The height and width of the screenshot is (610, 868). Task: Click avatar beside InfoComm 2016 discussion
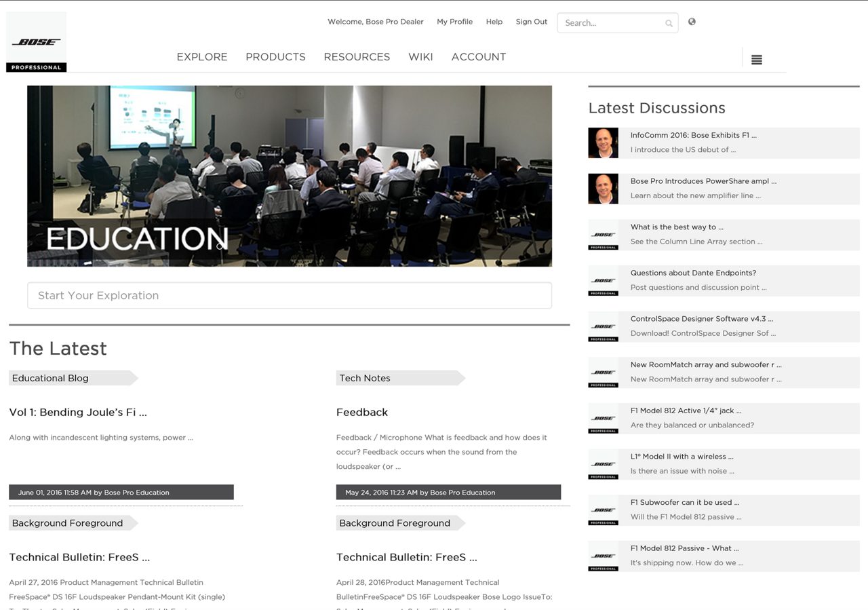tap(603, 143)
